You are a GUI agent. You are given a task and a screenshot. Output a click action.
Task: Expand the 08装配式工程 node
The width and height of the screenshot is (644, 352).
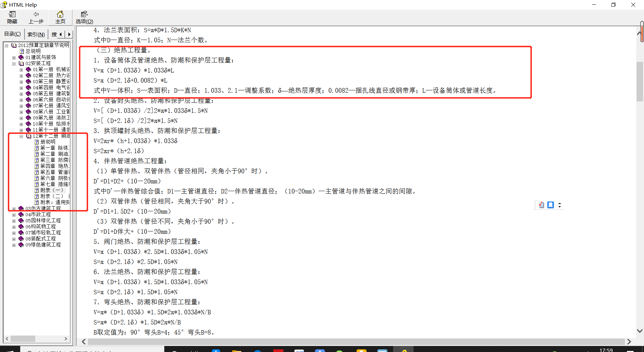(x=14, y=239)
